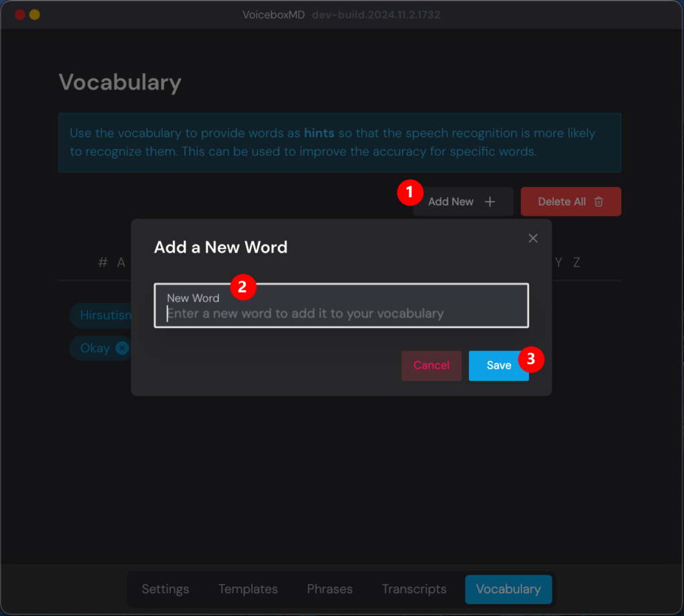Click the red window close button

(20, 14)
